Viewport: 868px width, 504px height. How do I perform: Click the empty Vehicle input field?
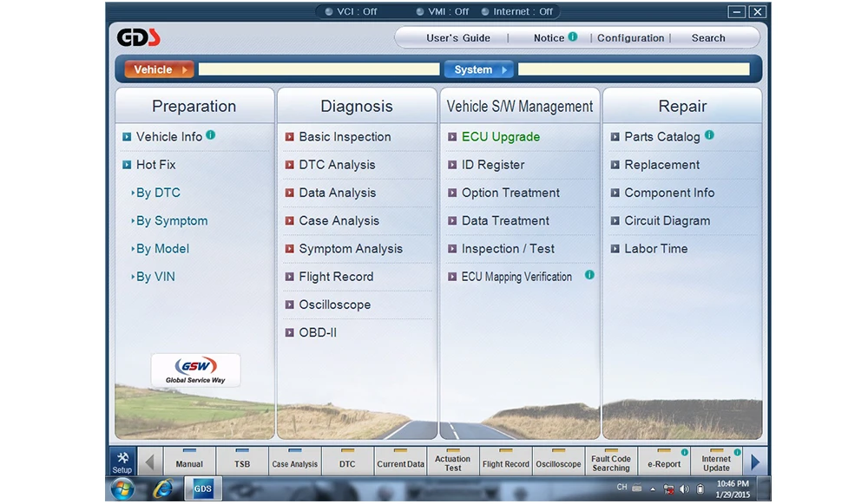(x=319, y=69)
